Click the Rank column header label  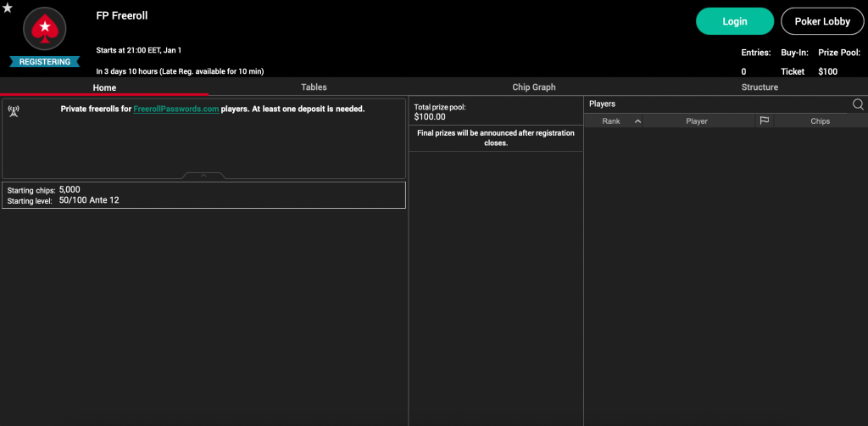point(611,121)
